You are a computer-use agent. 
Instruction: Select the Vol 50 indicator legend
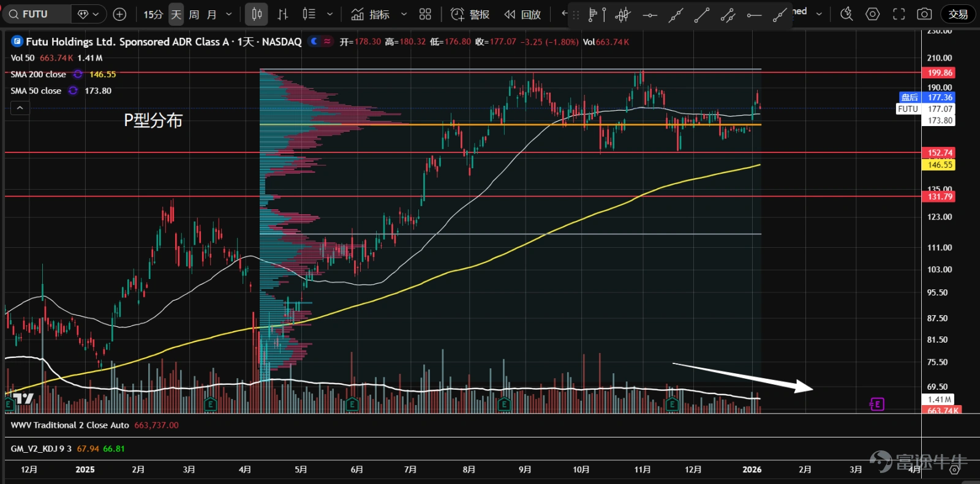pos(23,58)
